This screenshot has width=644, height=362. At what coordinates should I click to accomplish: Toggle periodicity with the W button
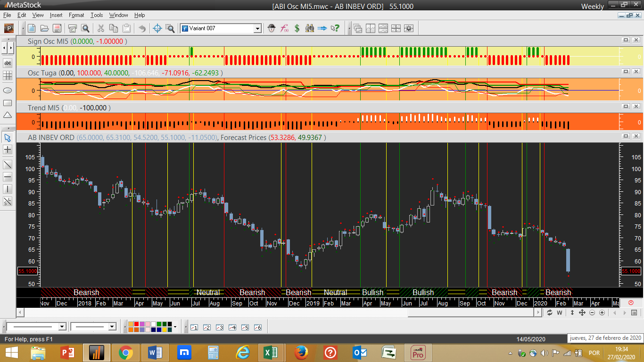pyautogui.click(x=560, y=313)
